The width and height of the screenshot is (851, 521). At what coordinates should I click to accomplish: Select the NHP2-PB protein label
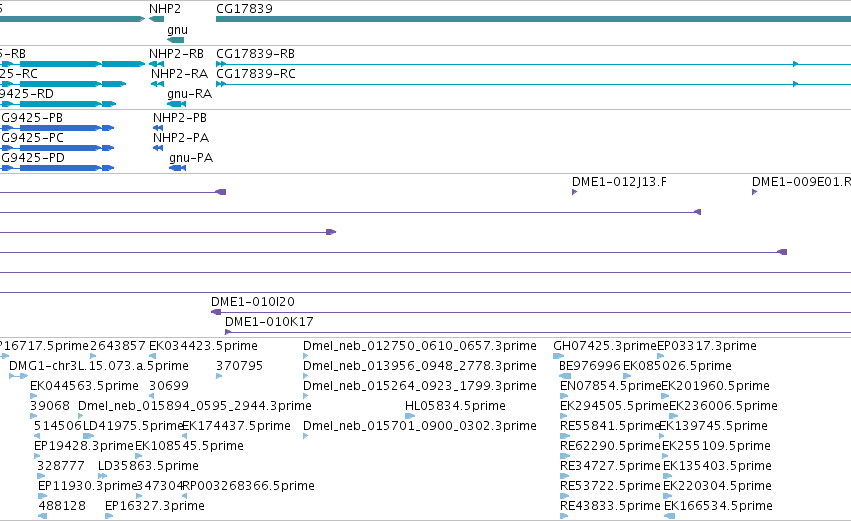(180, 118)
